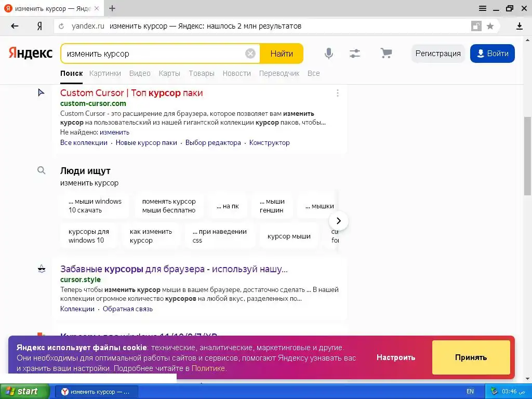
Task: Click the Новые курсор паки sitelink
Action: 146,142
